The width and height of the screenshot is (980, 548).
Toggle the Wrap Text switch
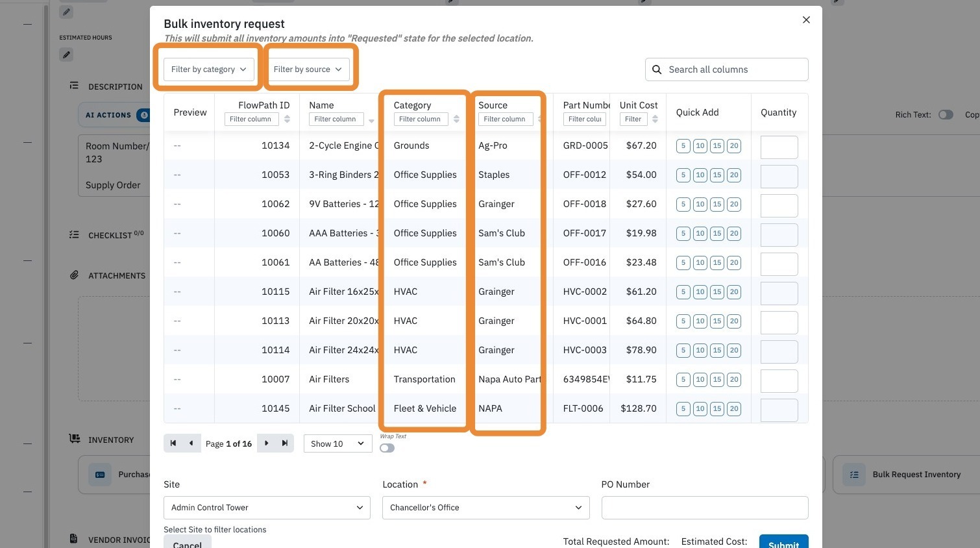[x=387, y=448]
